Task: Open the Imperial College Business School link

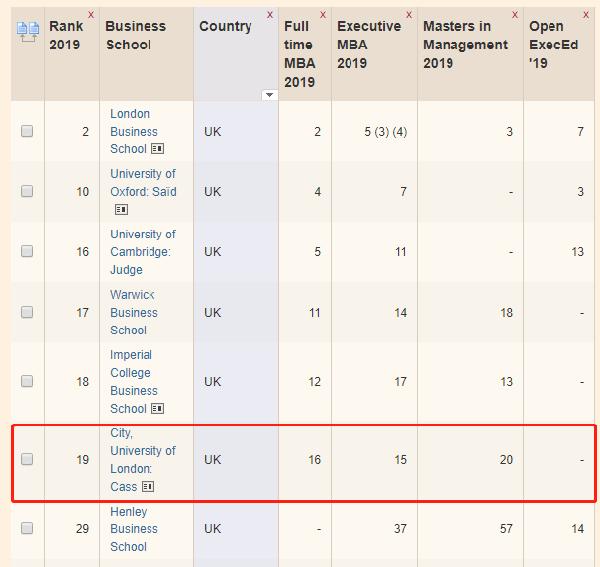Action: (134, 381)
